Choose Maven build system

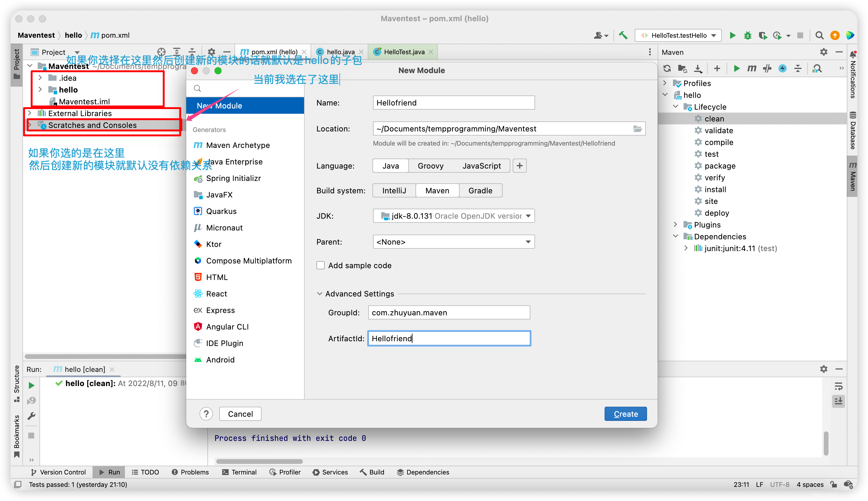[437, 191]
